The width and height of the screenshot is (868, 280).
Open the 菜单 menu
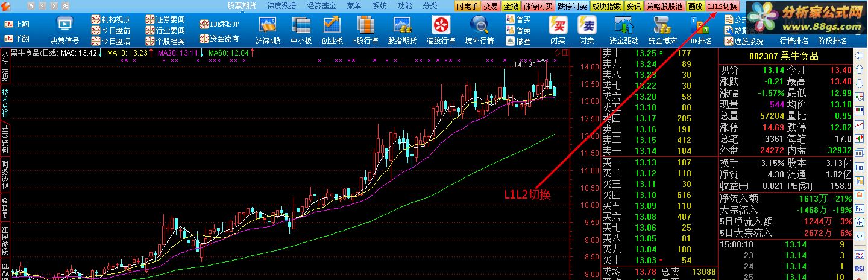click(354, 6)
